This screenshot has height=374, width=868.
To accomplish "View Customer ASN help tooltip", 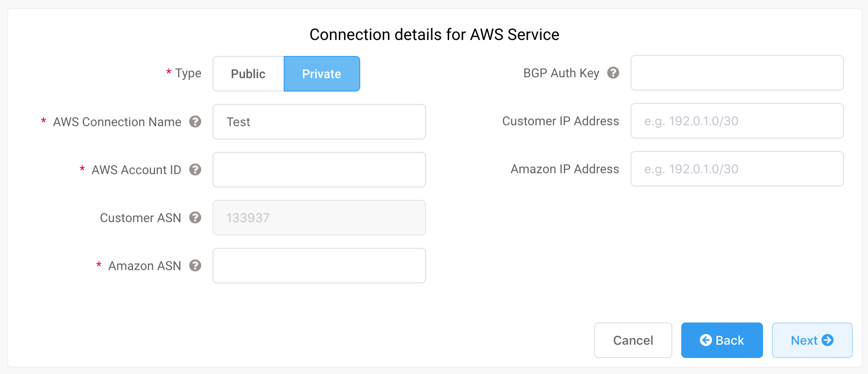I will click(x=195, y=218).
